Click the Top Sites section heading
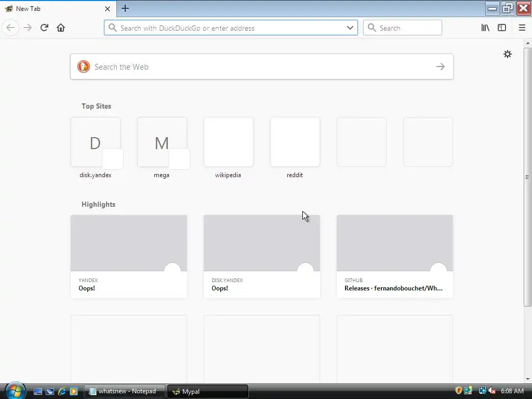 [x=96, y=106]
